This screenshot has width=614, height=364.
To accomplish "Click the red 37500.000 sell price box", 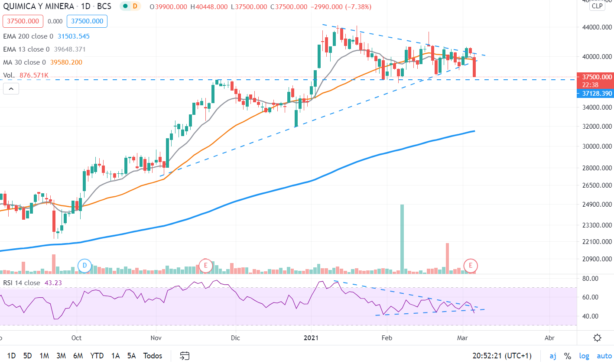I will [x=23, y=21].
